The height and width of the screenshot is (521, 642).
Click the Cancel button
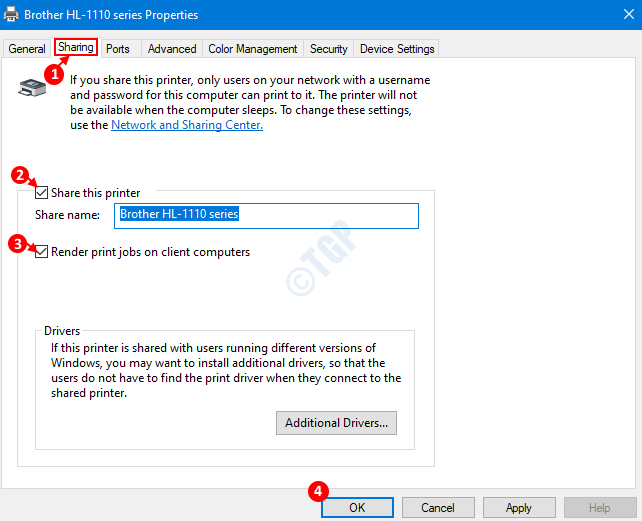tap(438, 507)
